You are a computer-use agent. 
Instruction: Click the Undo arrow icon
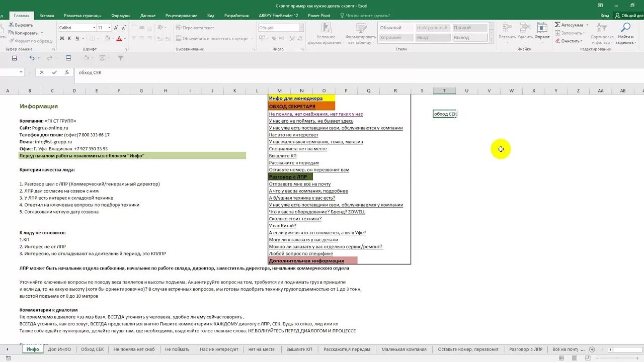coord(32,58)
